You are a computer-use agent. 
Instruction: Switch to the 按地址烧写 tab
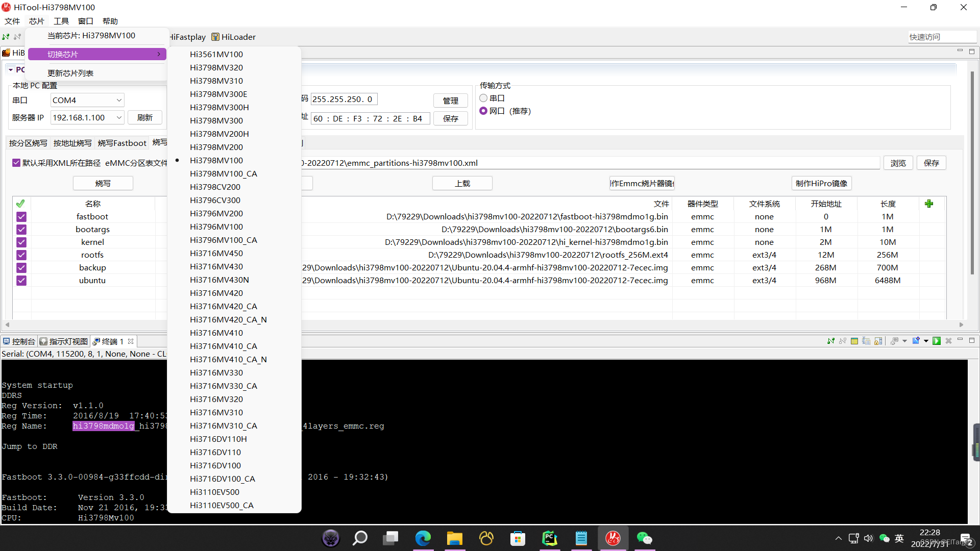pyautogui.click(x=72, y=143)
